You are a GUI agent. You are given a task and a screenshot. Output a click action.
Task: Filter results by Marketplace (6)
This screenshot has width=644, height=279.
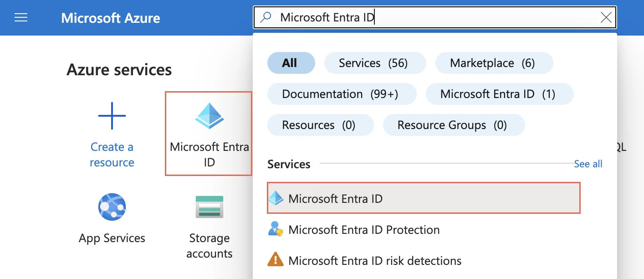[x=494, y=63]
